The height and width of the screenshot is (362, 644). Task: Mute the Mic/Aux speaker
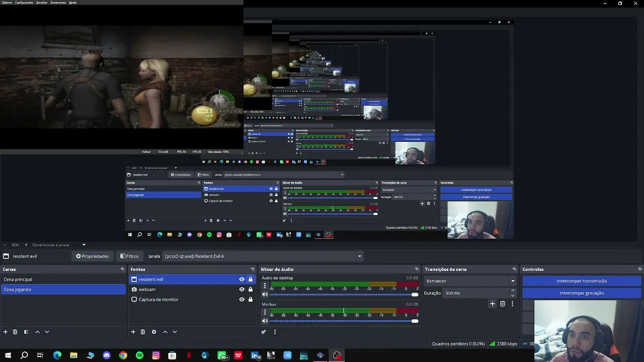pyautogui.click(x=265, y=321)
